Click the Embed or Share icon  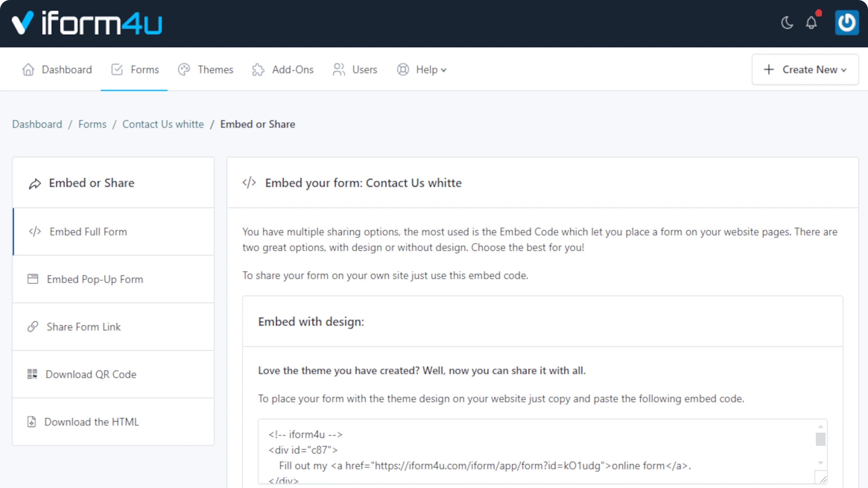(x=34, y=183)
